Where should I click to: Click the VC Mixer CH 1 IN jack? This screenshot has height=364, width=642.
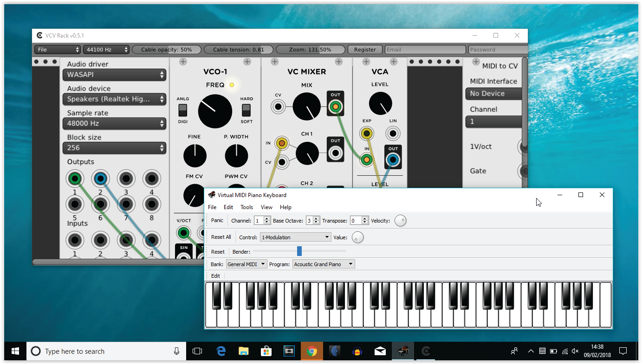click(281, 143)
